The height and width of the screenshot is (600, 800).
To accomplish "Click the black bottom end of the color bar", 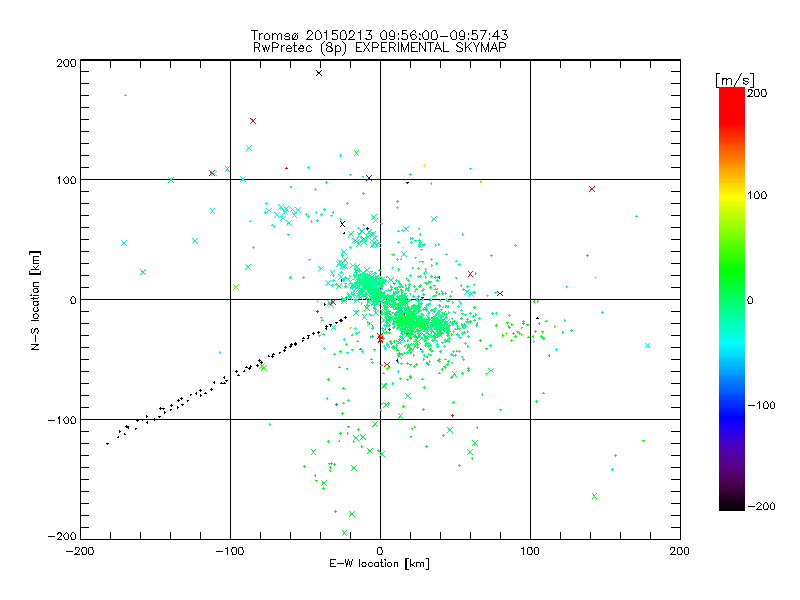I will tap(732, 504).
